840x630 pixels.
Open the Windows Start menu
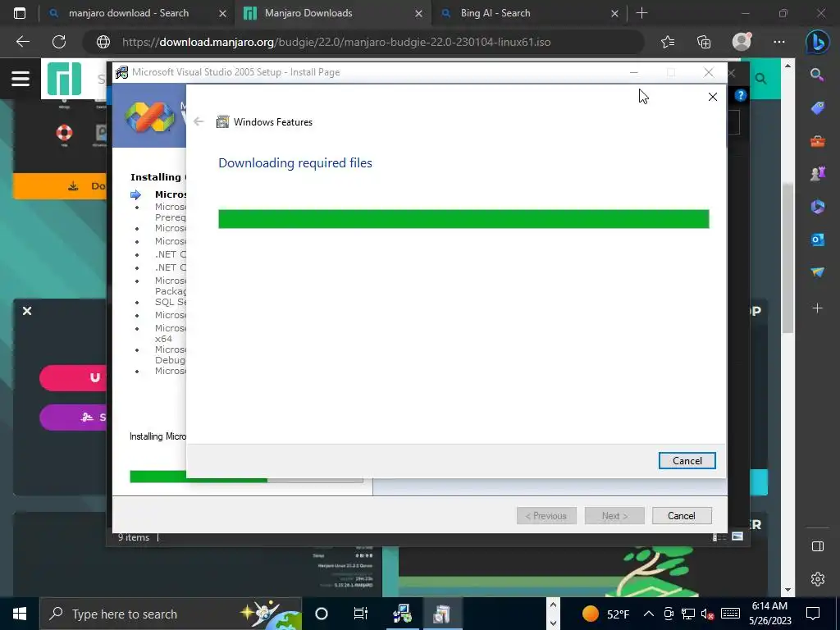point(20,614)
